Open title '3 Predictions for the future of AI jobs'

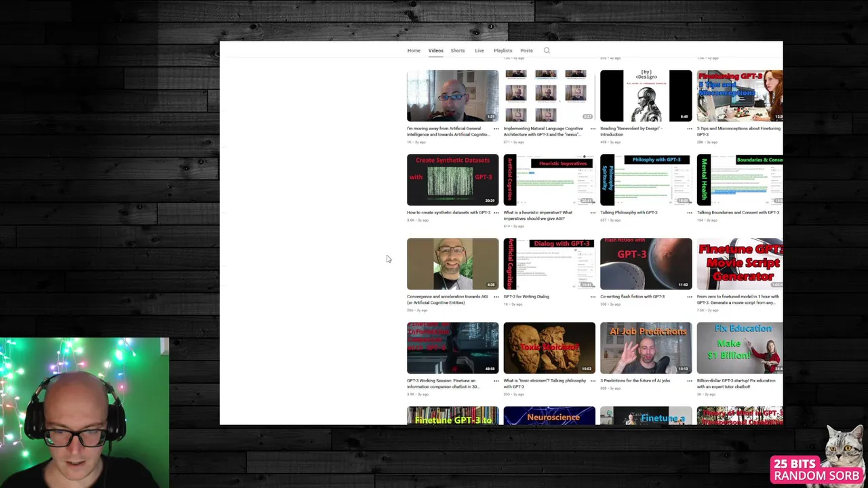(x=635, y=380)
